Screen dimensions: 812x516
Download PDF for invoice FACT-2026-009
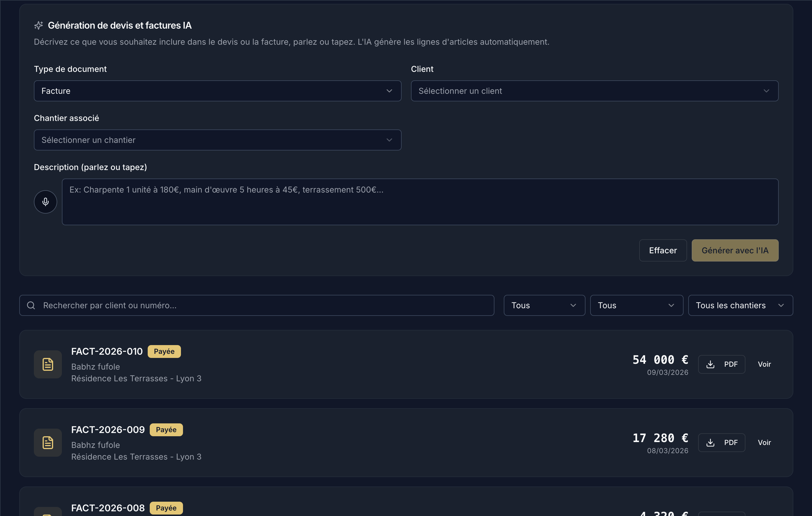(721, 442)
